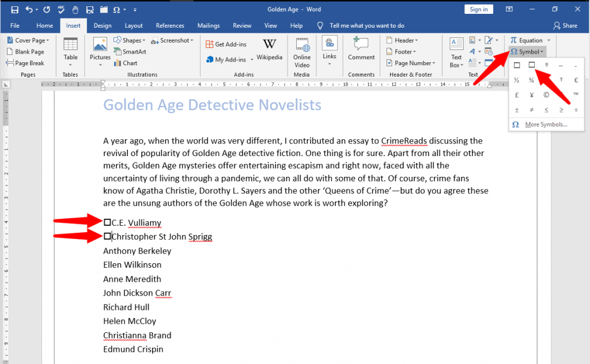Collapse the Symbol dropdown button
Image resolution: width=590 pixels, height=364 pixels.
[527, 51]
